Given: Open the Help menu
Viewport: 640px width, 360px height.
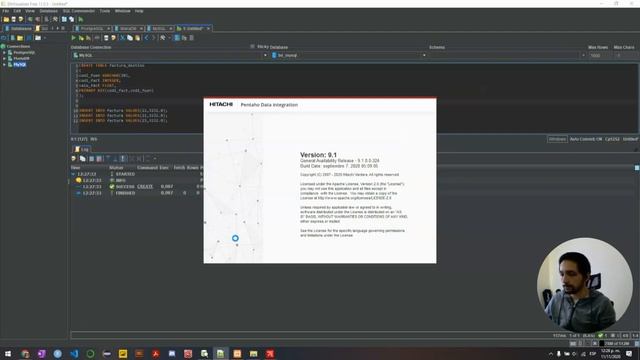Looking at the screenshot, I should pos(139,11).
